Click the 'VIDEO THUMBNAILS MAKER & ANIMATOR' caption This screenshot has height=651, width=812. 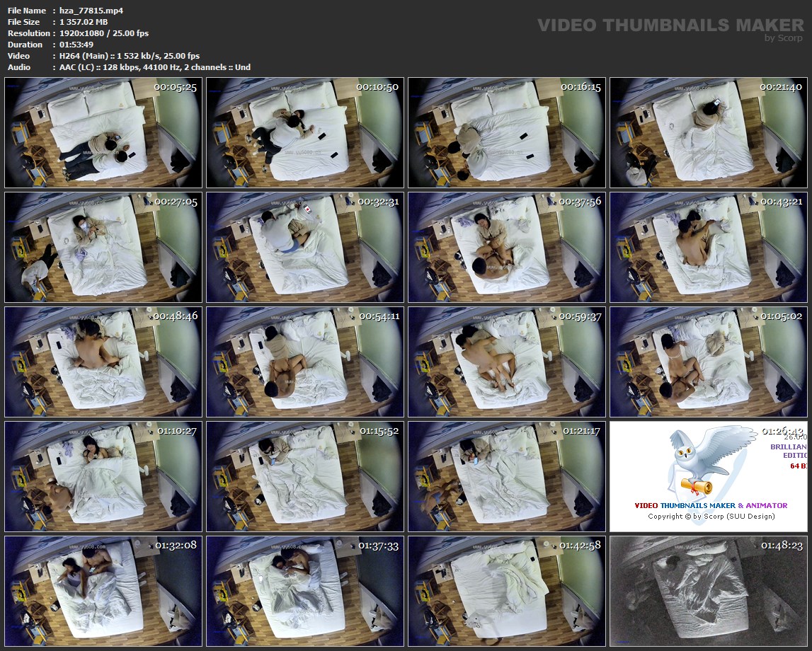711,505
